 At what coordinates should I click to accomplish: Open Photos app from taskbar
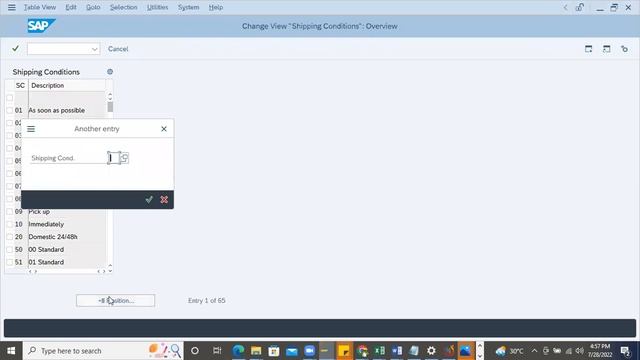[465, 351]
